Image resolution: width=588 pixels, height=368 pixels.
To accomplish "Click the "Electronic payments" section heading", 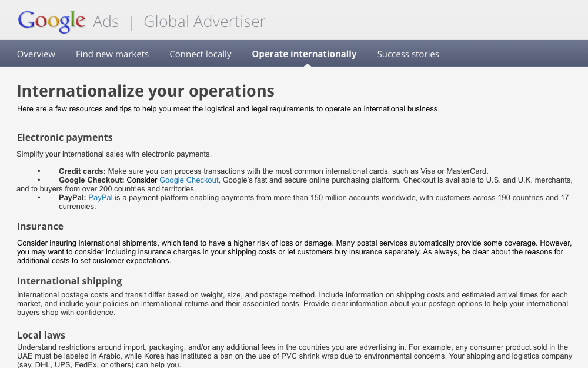I will click(65, 137).
